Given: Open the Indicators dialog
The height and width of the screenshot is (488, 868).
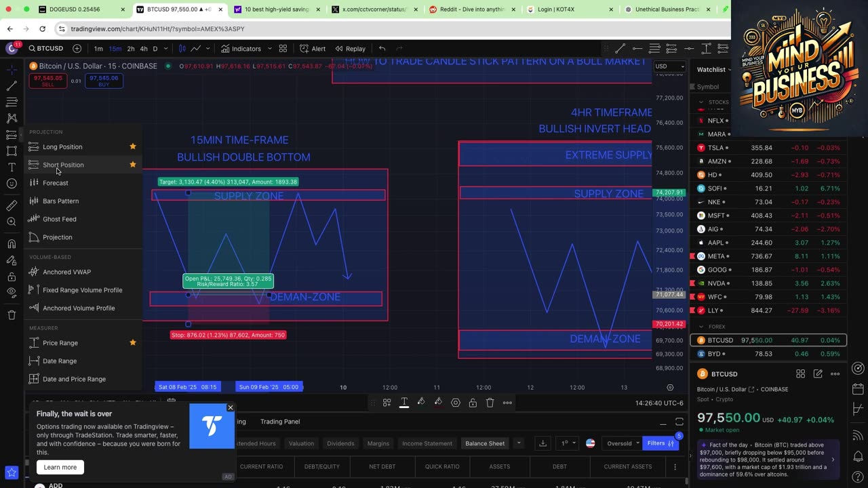Looking at the screenshot, I should coord(241,49).
